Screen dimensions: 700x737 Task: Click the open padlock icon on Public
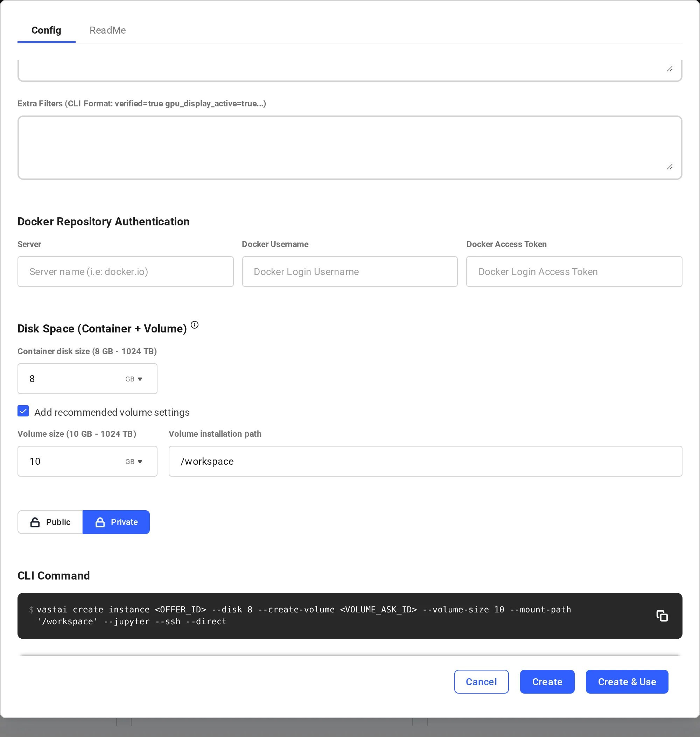point(35,522)
